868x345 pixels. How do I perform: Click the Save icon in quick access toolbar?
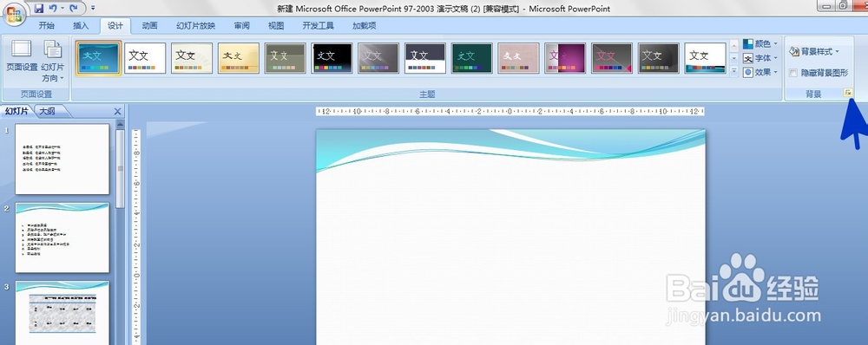(x=39, y=9)
